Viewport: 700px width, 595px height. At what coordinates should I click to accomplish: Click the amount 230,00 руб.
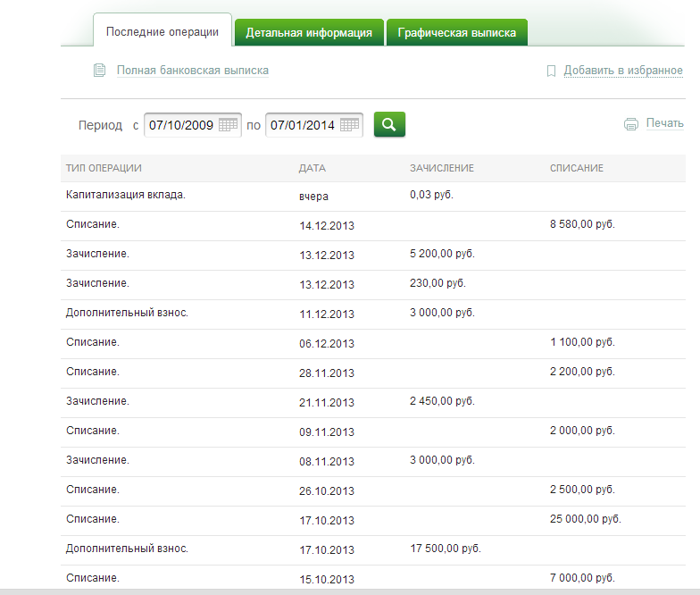[x=437, y=283]
